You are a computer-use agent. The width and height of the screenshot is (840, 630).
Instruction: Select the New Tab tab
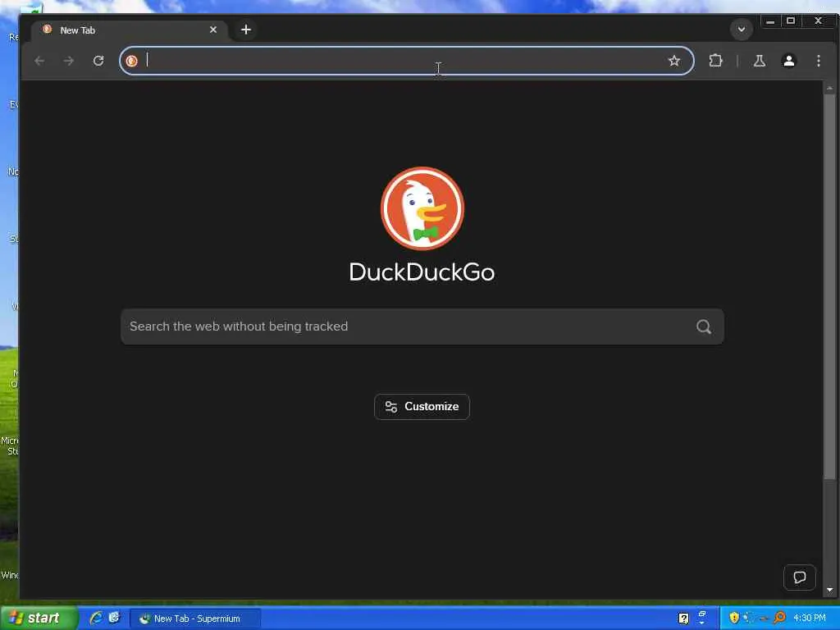129,30
